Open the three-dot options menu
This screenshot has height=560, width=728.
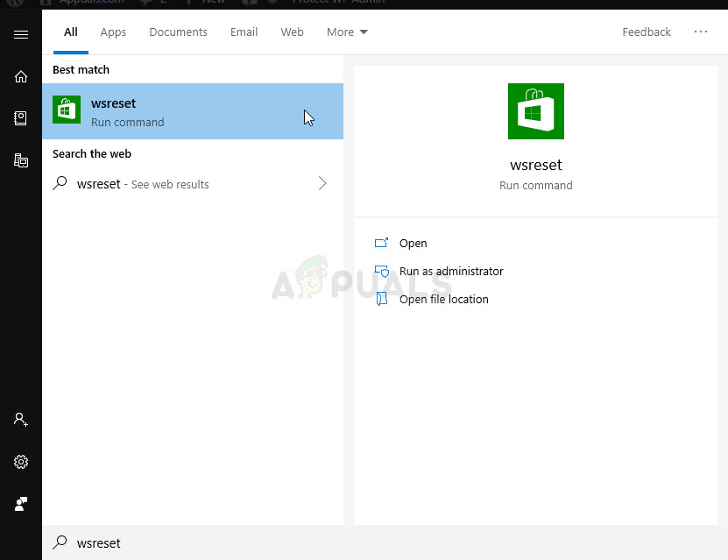[x=701, y=32]
